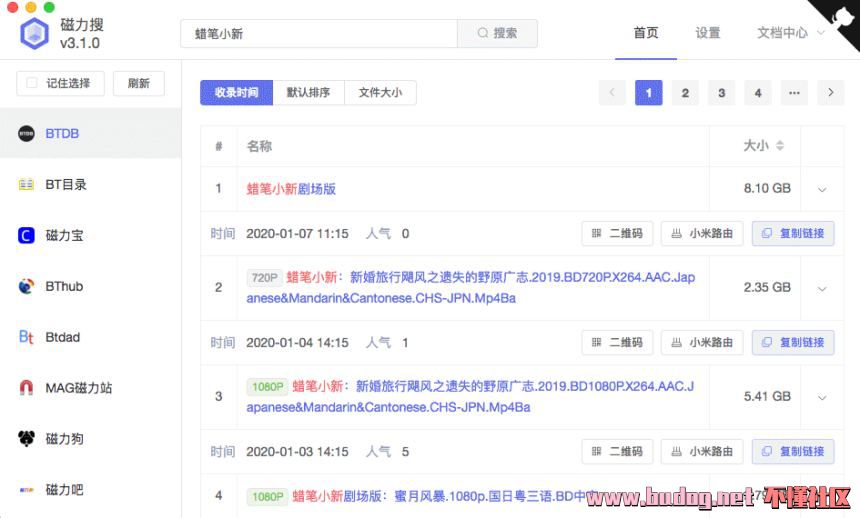This screenshot has width=860, height=518.
Task: Click the 刷新 refresh button
Action: [x=139, y=83]
